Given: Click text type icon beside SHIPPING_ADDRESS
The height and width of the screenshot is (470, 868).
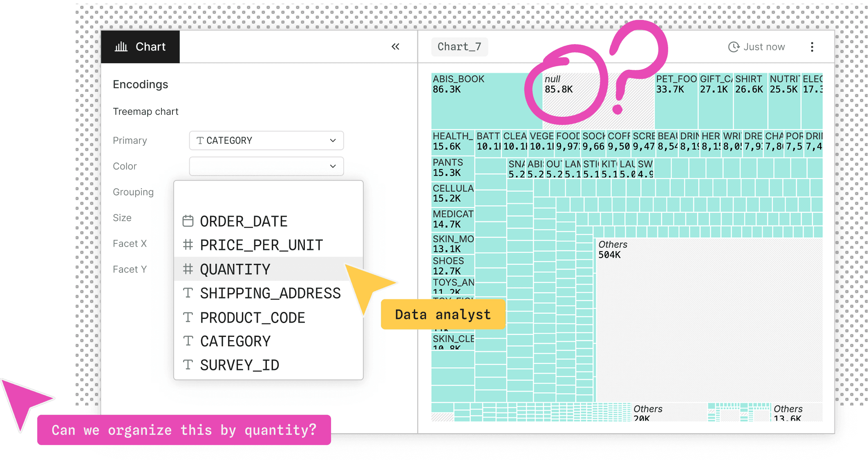Looking at the screenshot, I should 188,293.
